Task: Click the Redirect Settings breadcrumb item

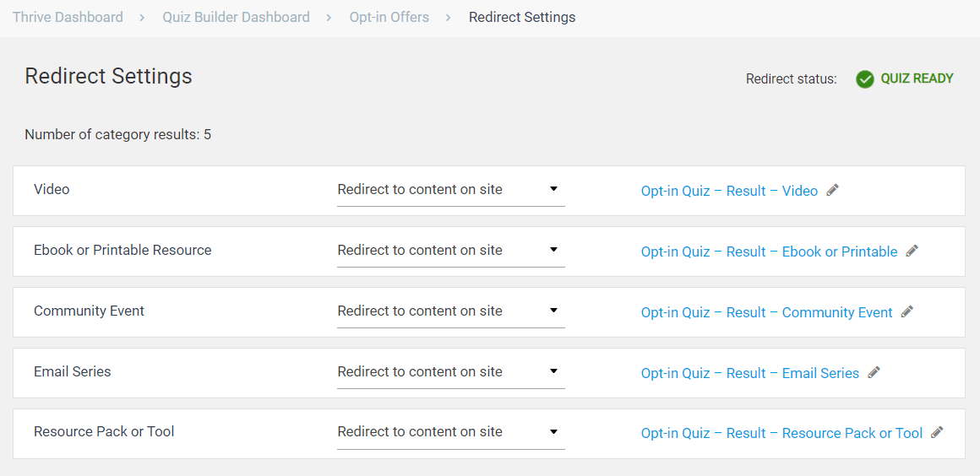Action: click(522, 17)
